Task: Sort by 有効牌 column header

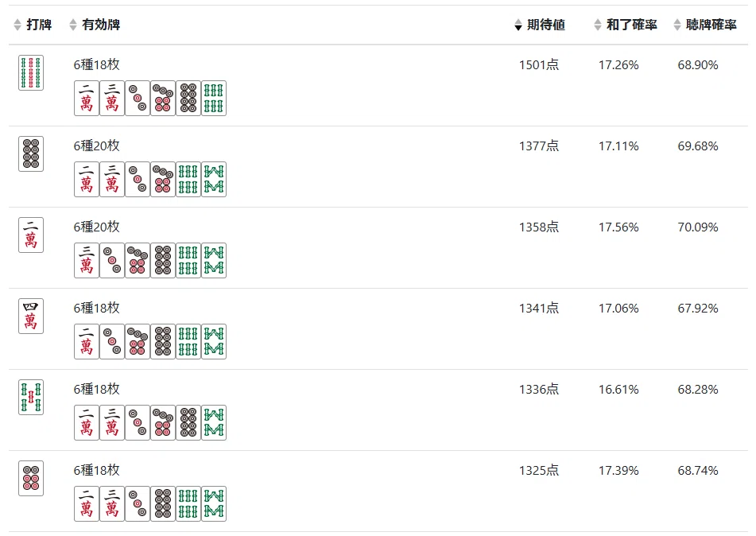Action: point(95,25)
